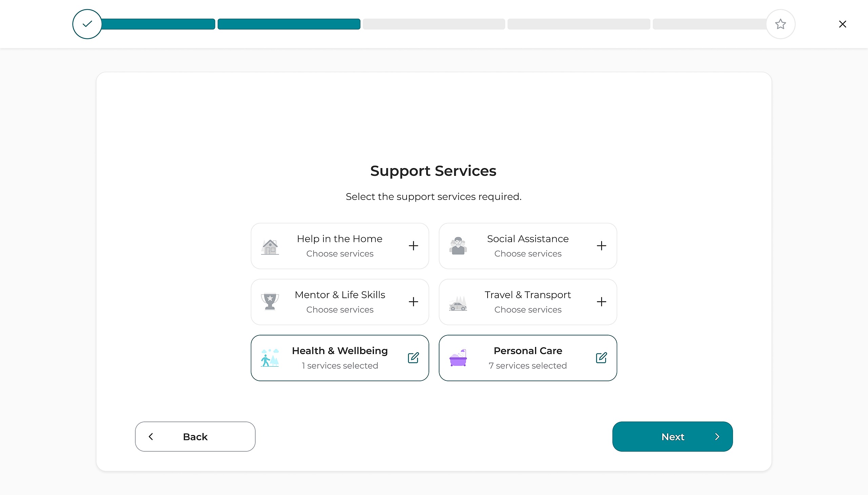Screen dimensions: 868x495
Task: Expand Mentor & Life Skills with plus
Action: click(413, 302)
